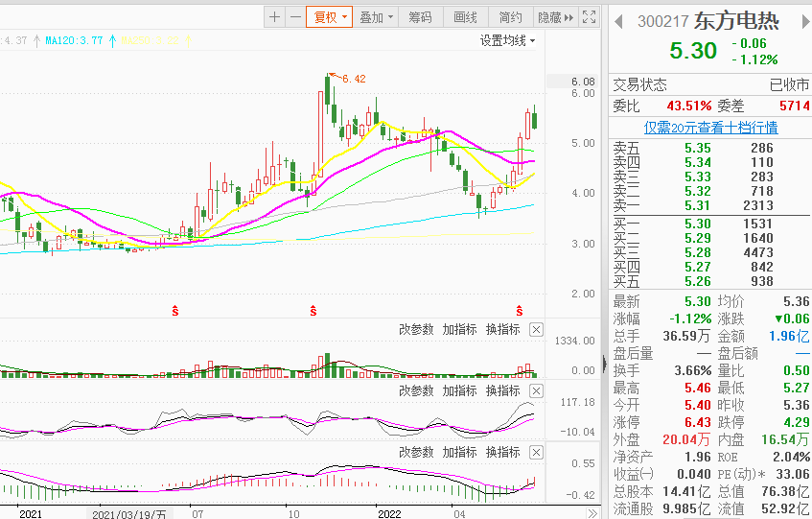The image size is (812, 519).
Task: Click the 卖四 price 5.34
Action: point(698,163)
